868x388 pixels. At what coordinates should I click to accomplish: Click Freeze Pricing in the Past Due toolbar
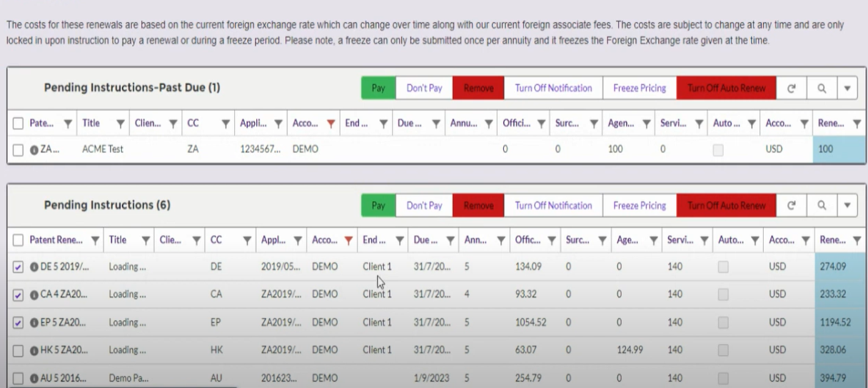(640, 89)
